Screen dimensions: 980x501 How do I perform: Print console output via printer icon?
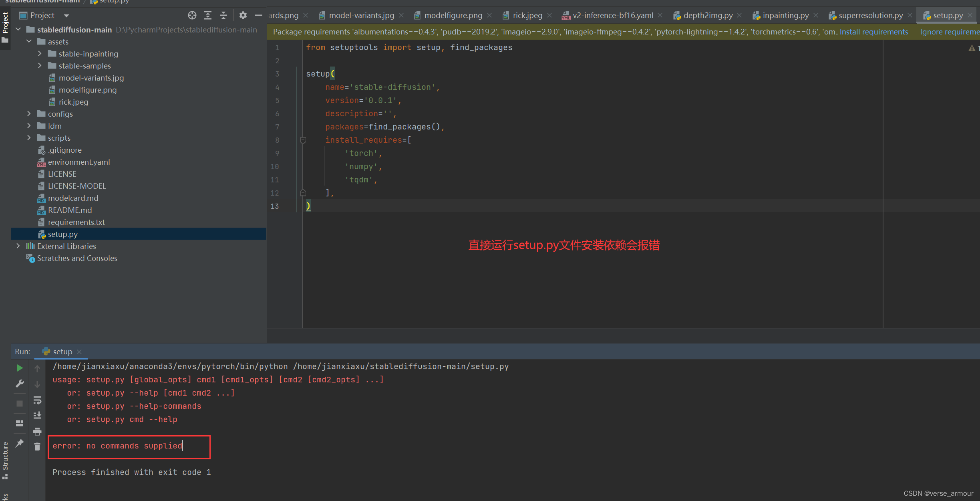[37, 432]
